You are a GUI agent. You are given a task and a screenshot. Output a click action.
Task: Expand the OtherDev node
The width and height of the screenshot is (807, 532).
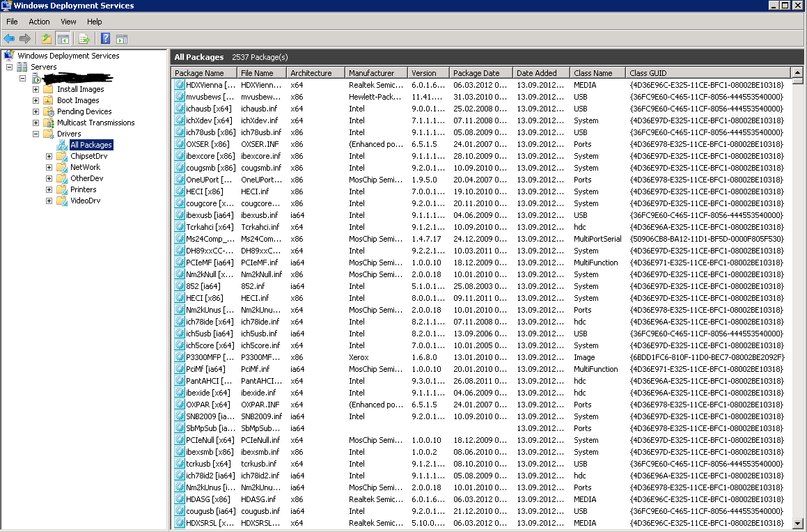[49, 178]
